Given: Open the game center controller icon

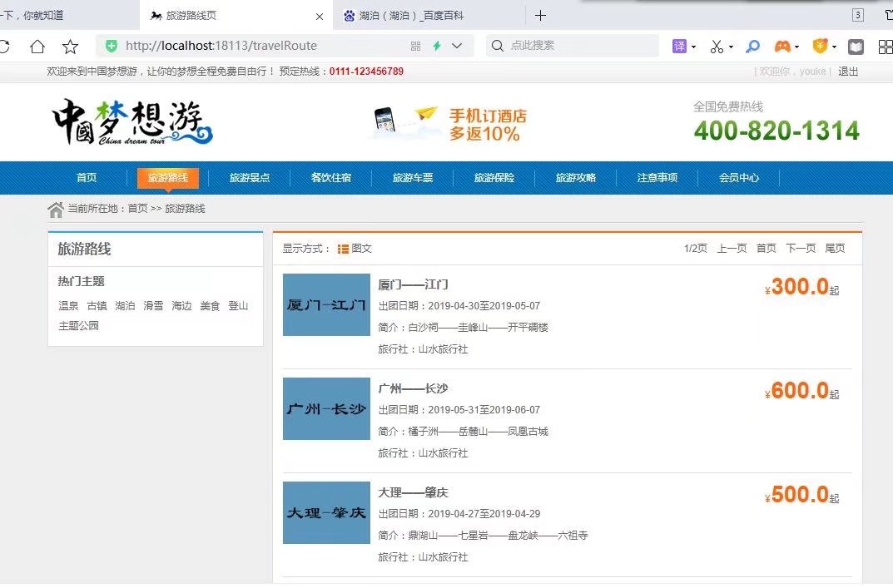Looking at the screenshot, I should point(782,46).
